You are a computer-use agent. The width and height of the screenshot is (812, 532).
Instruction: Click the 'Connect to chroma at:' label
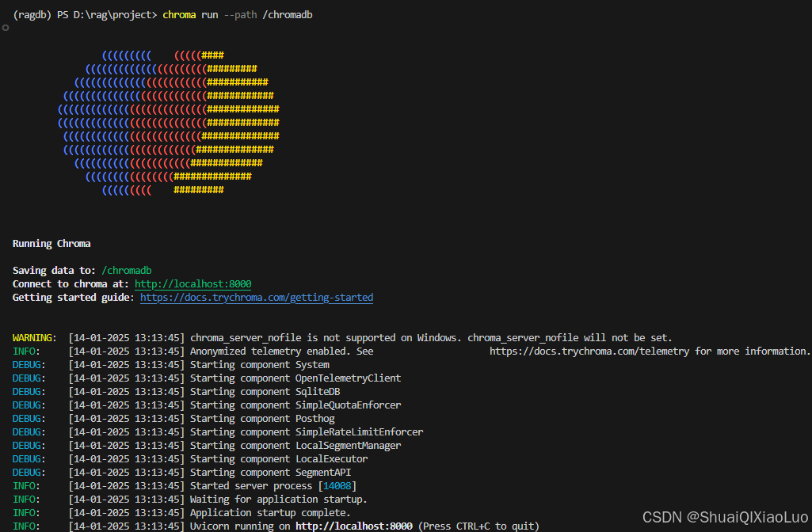click(x=71, y=283)
